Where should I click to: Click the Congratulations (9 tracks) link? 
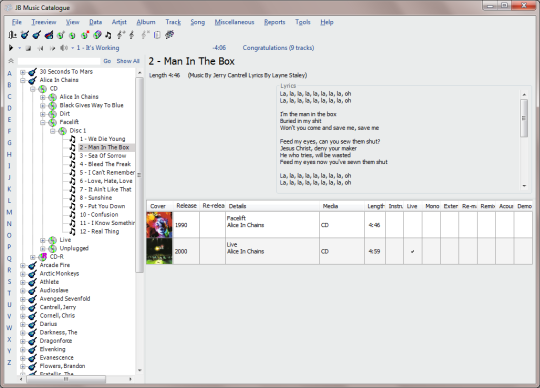pos(278,48)
